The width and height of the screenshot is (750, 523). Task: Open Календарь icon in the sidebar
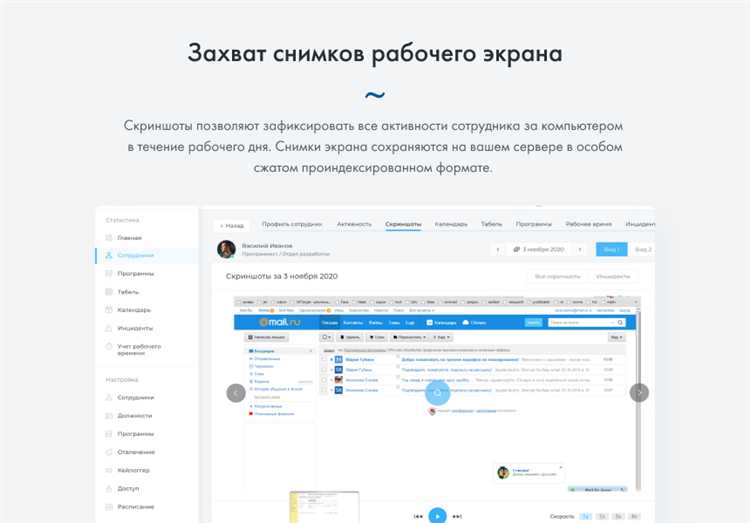point(109,310)
